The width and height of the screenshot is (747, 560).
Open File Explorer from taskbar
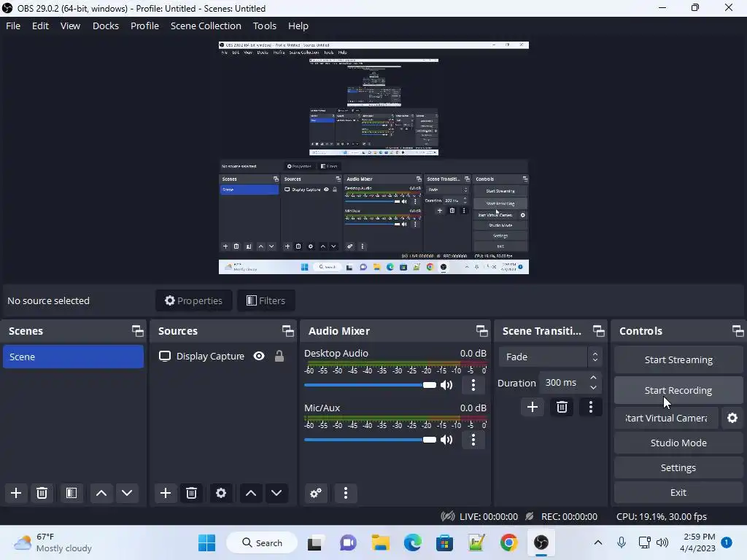pos(380,542)
